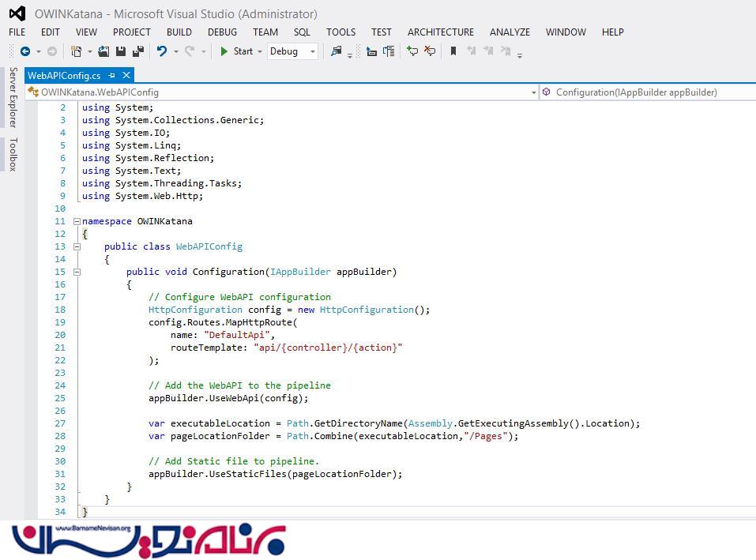Click the Save All icon
This screenshot has height=560, width=756.
[138, 51]
